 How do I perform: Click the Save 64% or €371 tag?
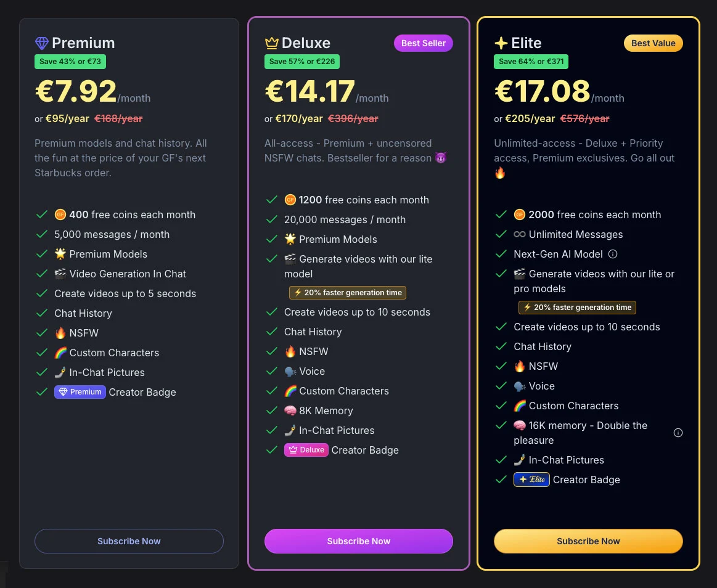[x=531, y=62]
